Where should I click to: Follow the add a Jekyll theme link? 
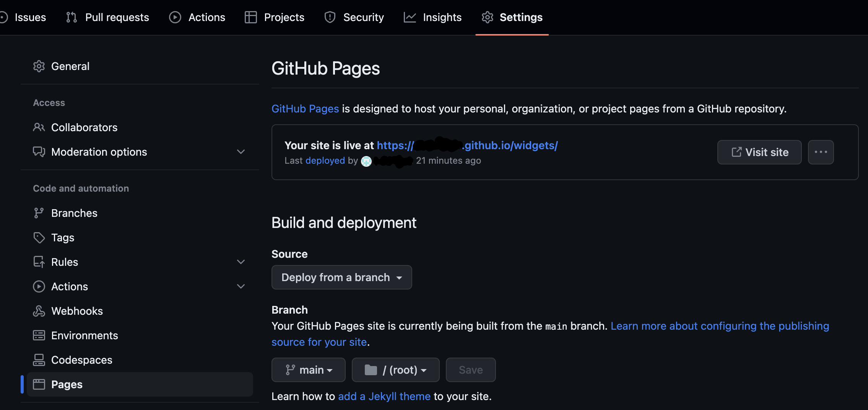[384, 396]
